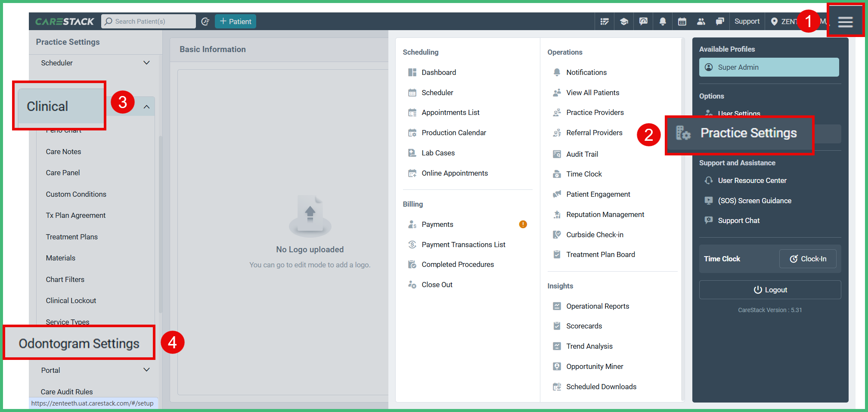868x412 pixels.
Task: Click the location pin next to ZENTEETH
Action: click(x=774, y=21)
